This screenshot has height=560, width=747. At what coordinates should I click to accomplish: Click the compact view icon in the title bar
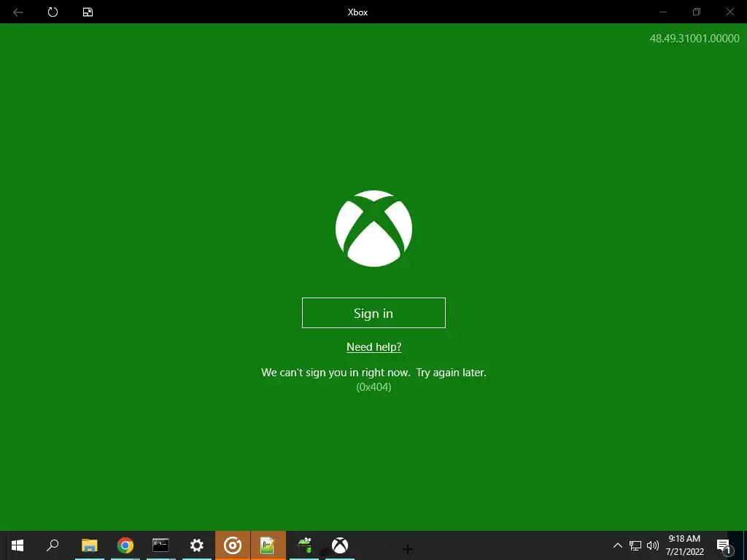coord(88,12)
